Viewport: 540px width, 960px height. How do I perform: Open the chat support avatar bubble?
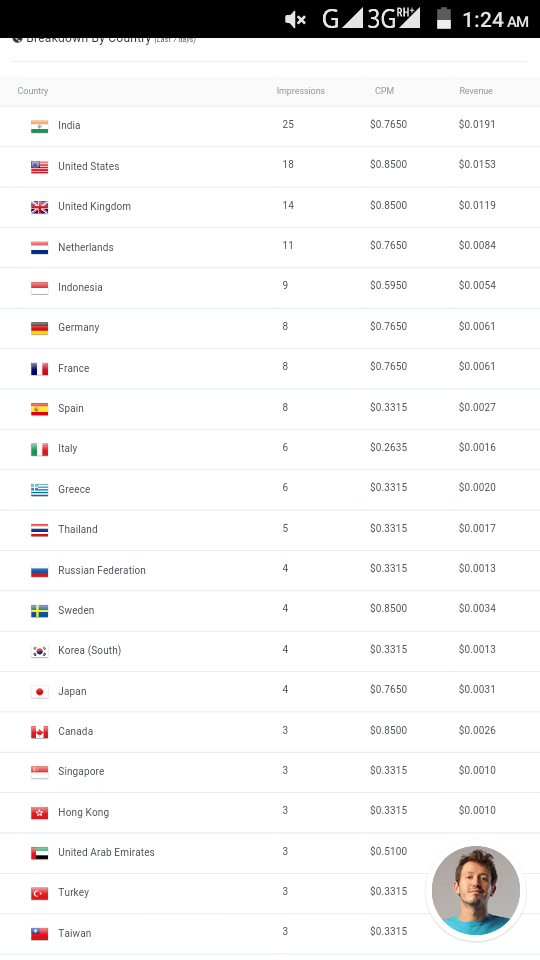pos(476,890)
